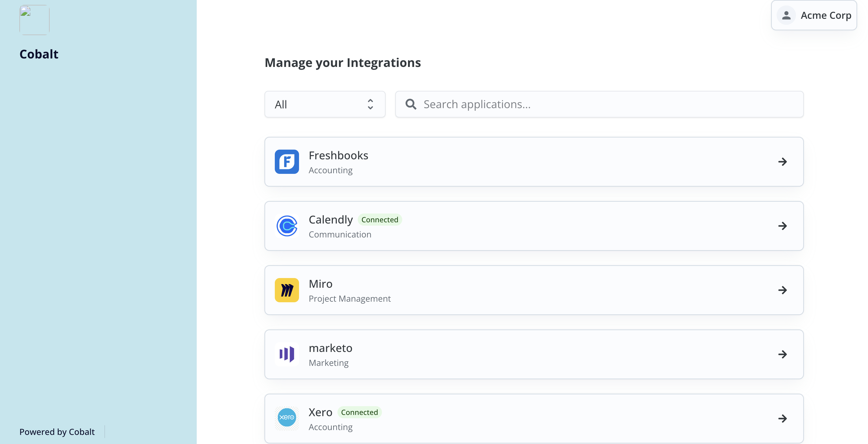868x444 pixels.
Task: Click the user avatar icon beside Acme Corp
Action: coord(786,15)
